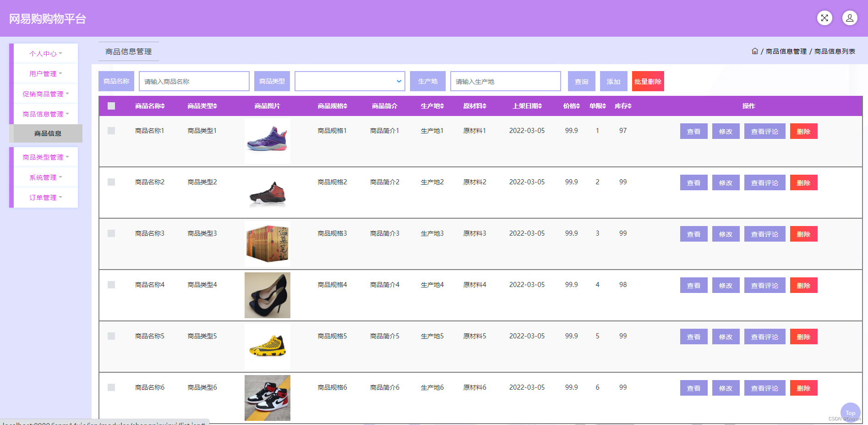This screenshot has width=868, height=425.
Task: Check the box for 商品名称4 row
Action: [111, 285]
